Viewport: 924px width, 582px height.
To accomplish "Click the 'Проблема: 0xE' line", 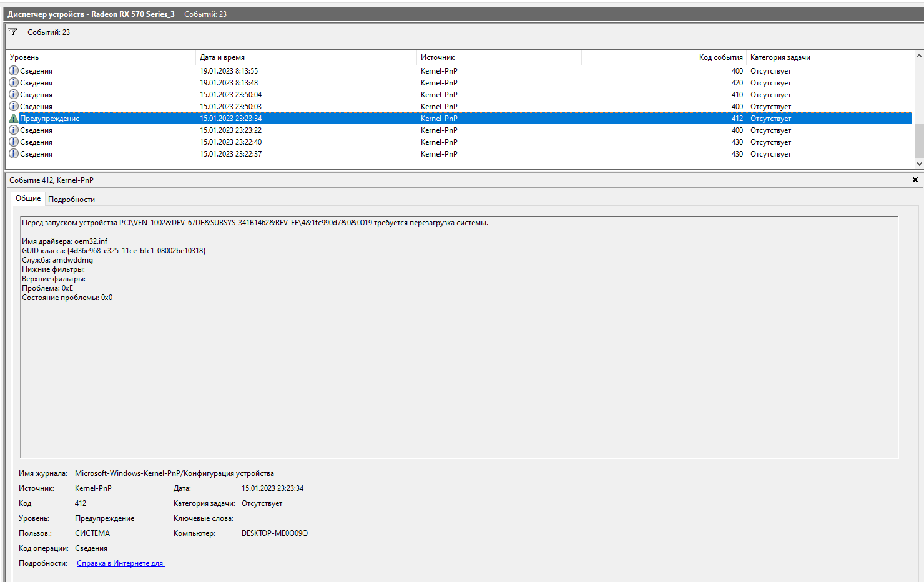I will click(x=47, y=288).
